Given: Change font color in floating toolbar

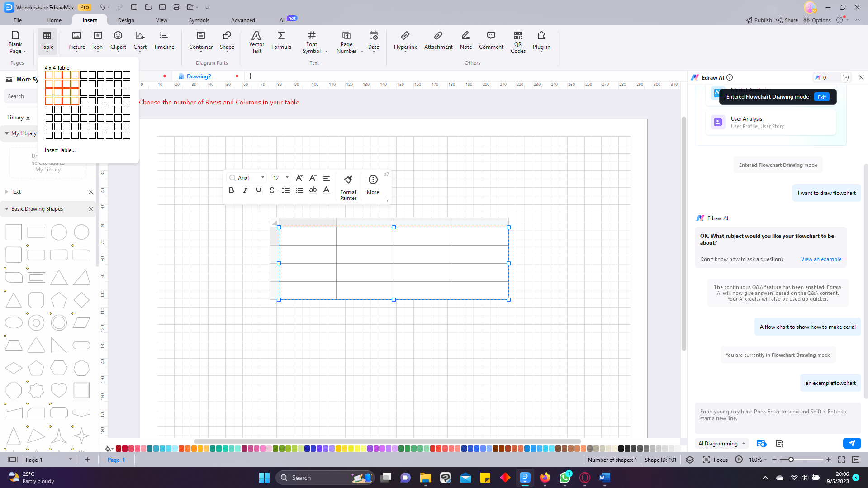Looking at the screenshot, I should point(327,190).
